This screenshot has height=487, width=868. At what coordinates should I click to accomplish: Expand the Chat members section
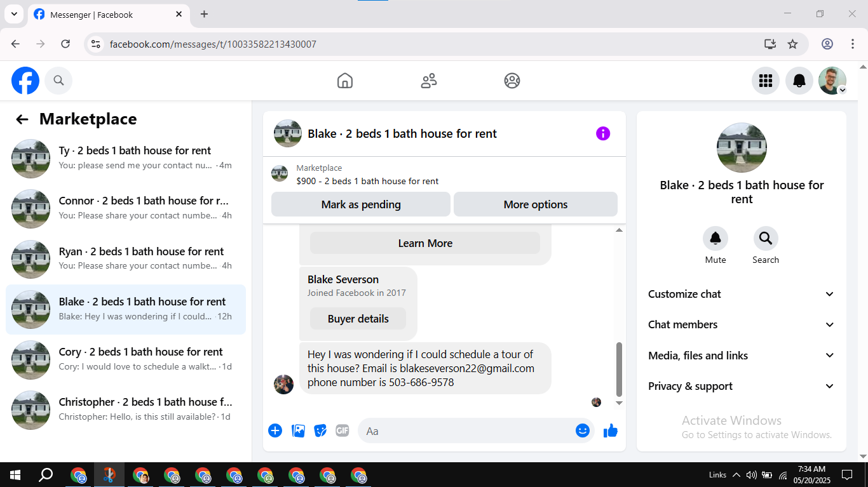coord(742,324)
